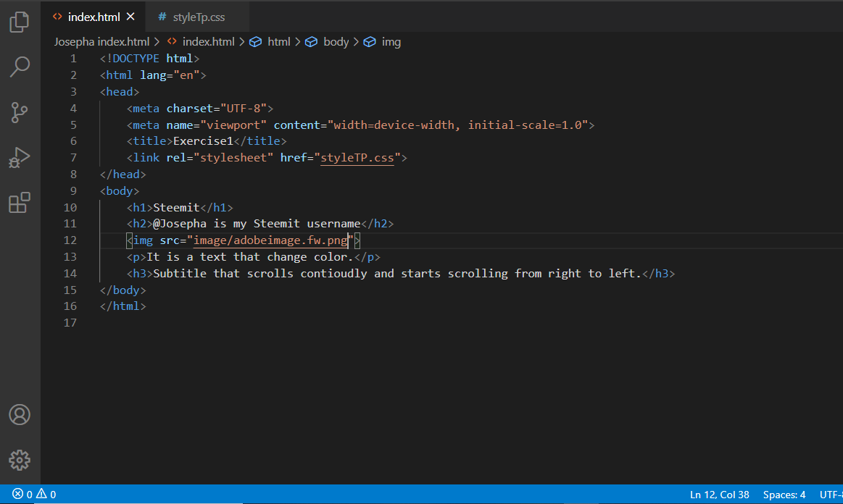Click the CSS hash icon on styleTp.css tab

coord(162,17)
